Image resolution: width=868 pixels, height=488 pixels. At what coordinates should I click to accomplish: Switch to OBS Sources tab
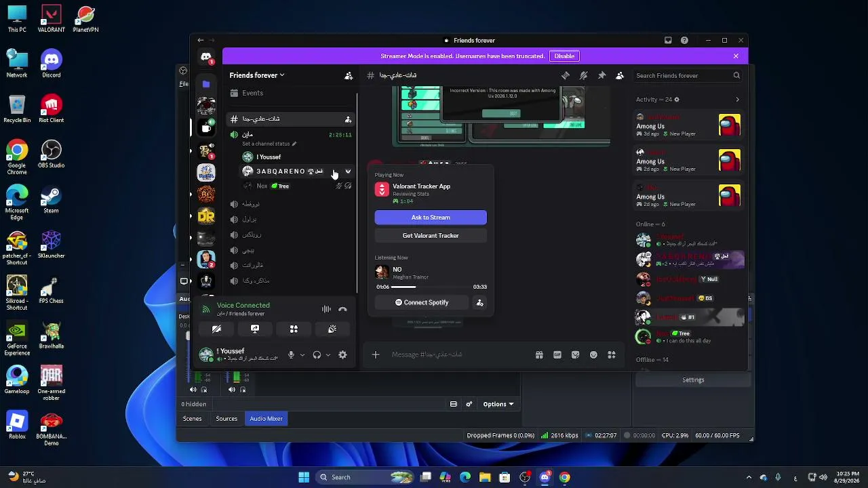226,419
